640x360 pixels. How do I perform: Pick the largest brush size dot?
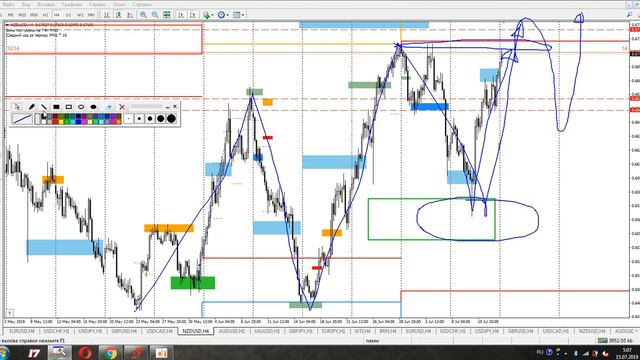coord(171,119)
